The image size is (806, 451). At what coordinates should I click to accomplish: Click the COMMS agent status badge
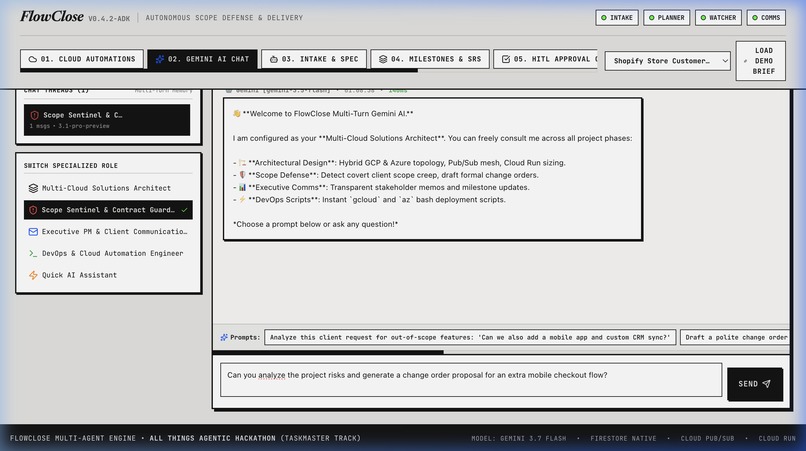pyautogui.click(x=766, y=17)
